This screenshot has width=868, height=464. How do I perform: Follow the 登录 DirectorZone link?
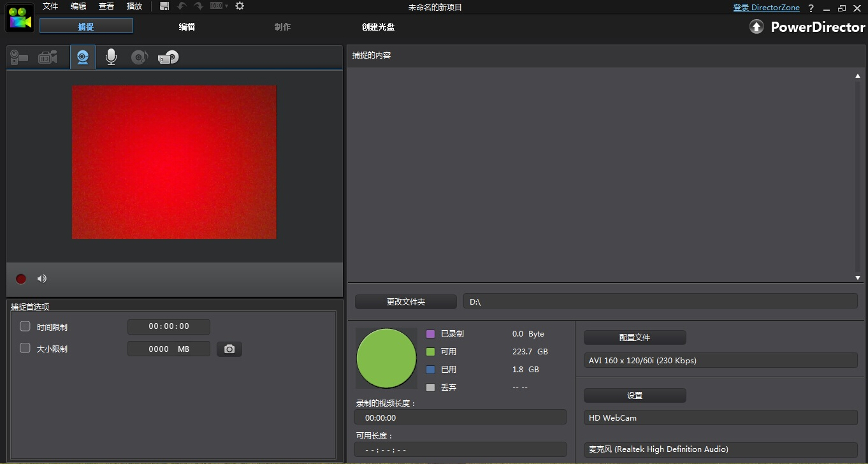click(x=766, y=8)
